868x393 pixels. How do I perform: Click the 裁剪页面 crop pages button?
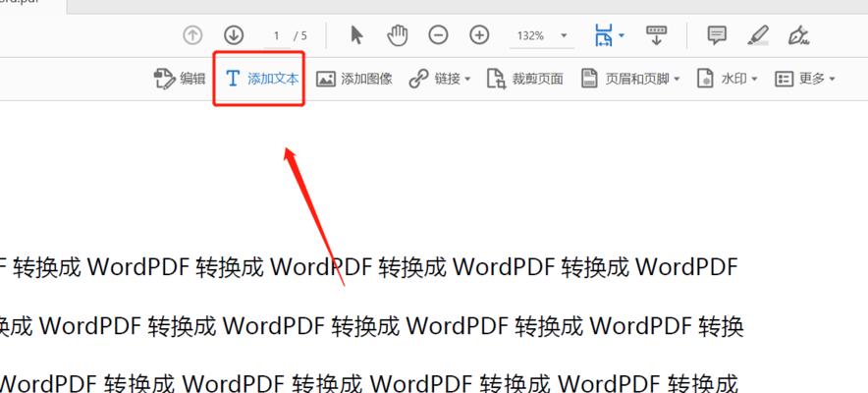pyautogui.click(x=524, y=80)
